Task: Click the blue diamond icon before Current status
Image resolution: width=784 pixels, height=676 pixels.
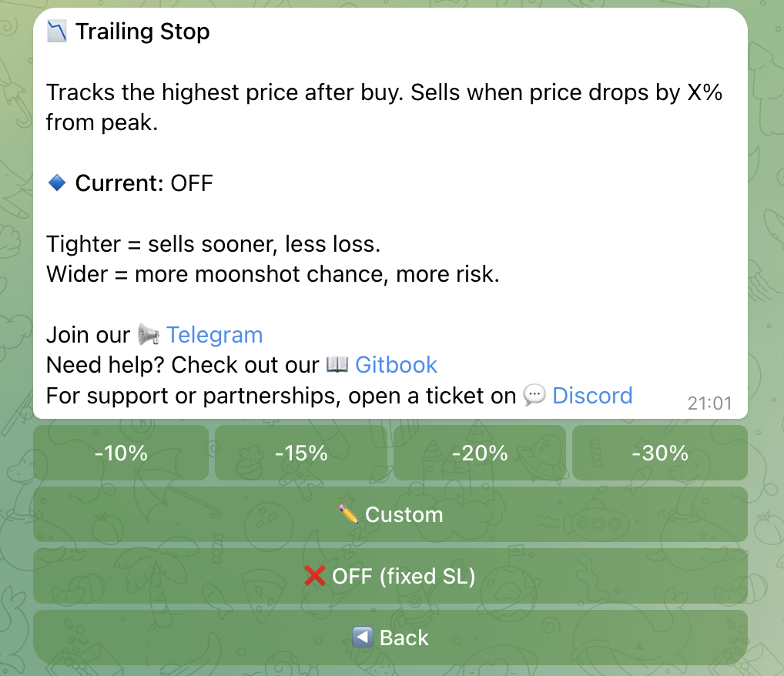Action: click(x=57, y=182)
